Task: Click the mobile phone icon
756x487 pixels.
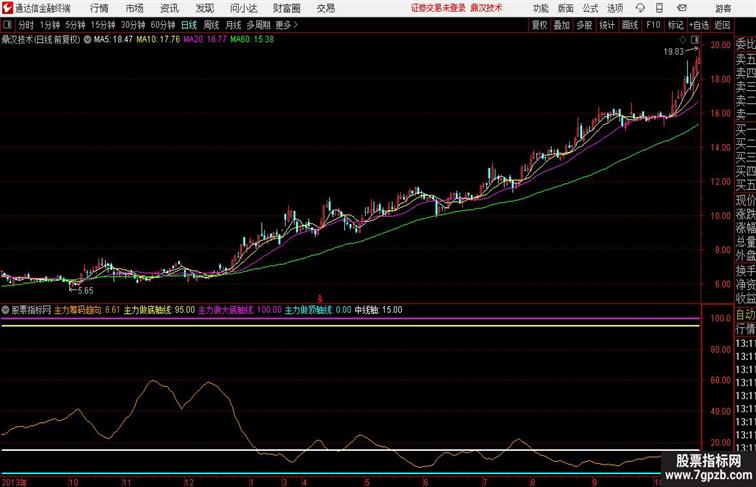Action: [x=659, y=8]
